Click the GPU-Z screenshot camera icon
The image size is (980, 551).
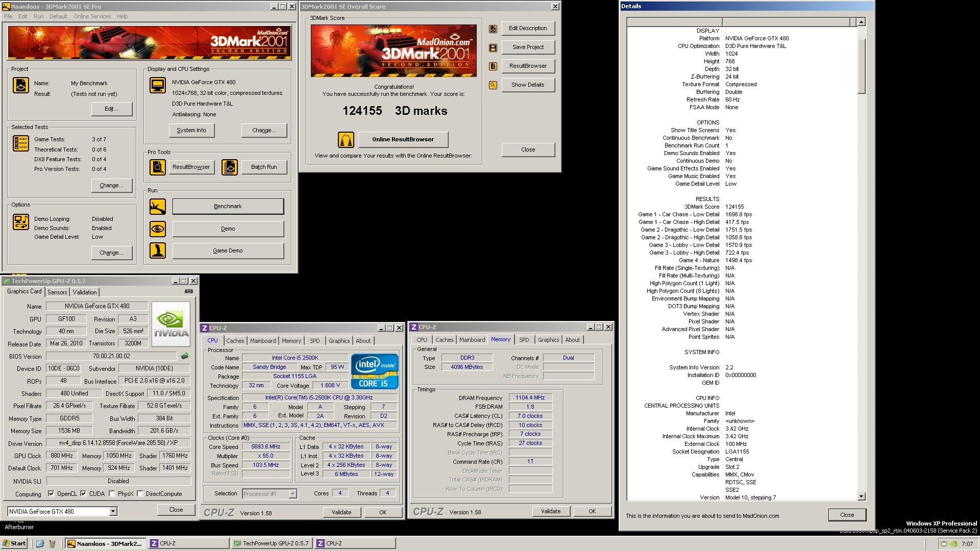click(x=189, y=291)
